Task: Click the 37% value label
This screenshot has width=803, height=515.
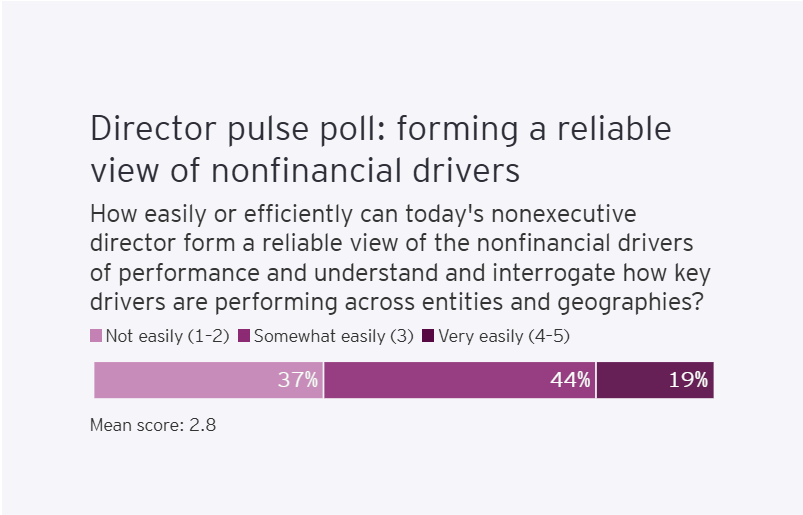Action: pos(298,380)
